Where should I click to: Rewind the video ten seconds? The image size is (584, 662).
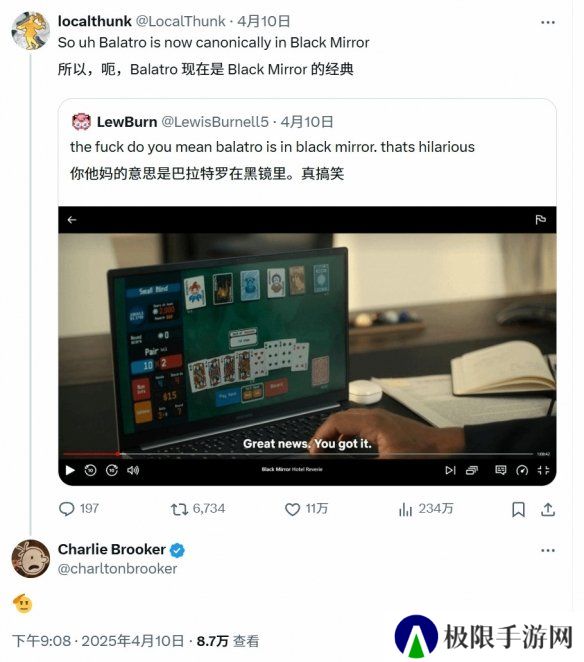[90, 470]
